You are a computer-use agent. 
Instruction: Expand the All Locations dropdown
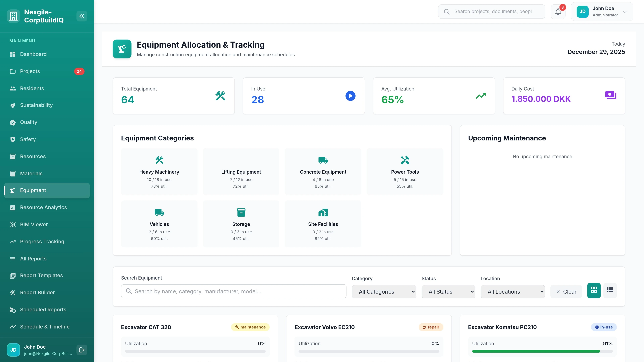(x=513, y=292)
